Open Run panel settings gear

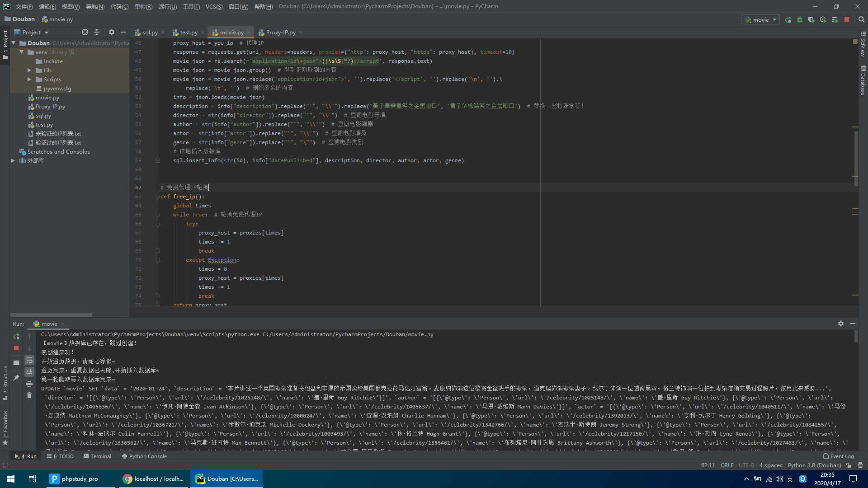point(841,324)
